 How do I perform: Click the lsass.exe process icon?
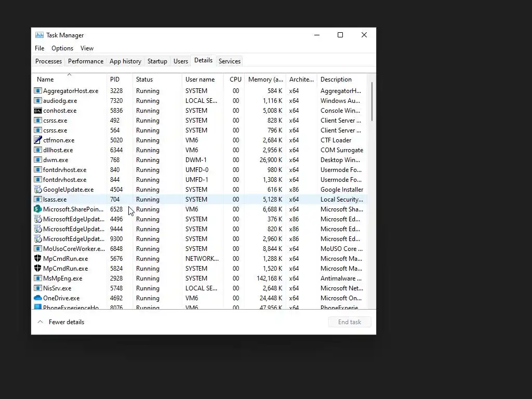pyautogui.click(x=37, y=199)
